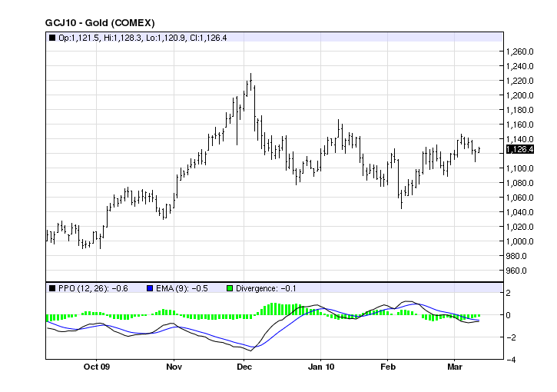
Task: Click the black price legend square
Action: coord(52,38)
